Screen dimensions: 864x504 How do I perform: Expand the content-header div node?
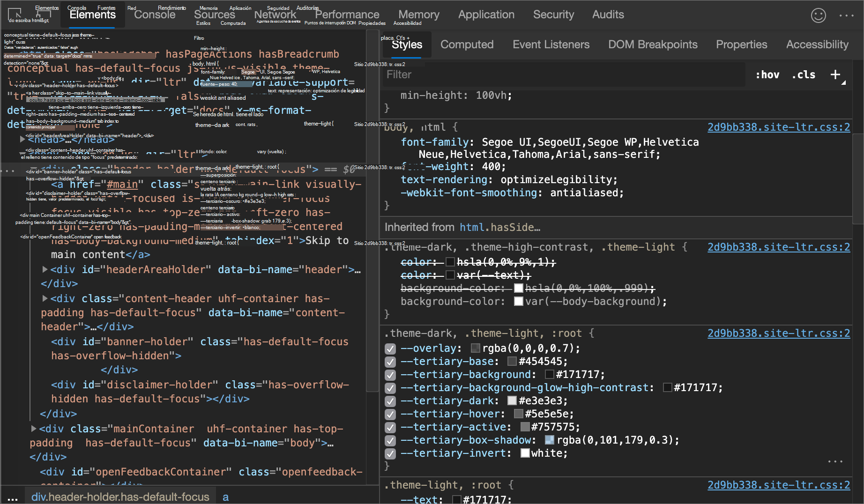pyautogui.click(x=45, y=298)
